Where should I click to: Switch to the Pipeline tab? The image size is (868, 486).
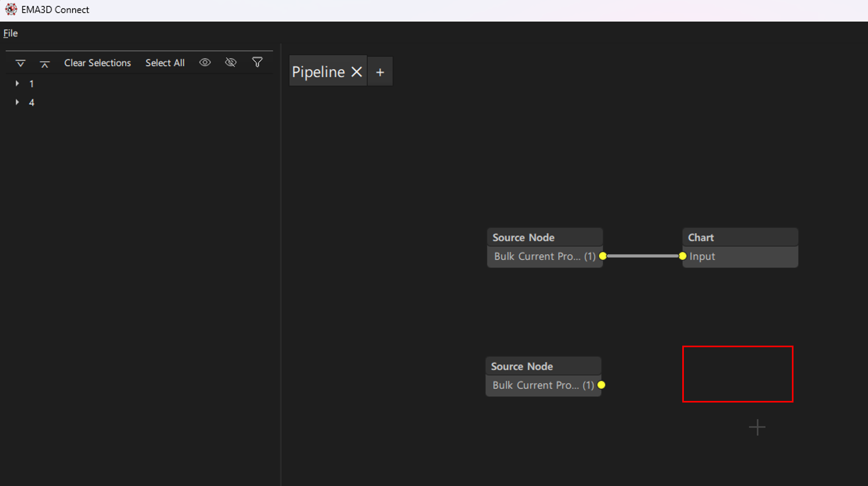click(318, 72)
